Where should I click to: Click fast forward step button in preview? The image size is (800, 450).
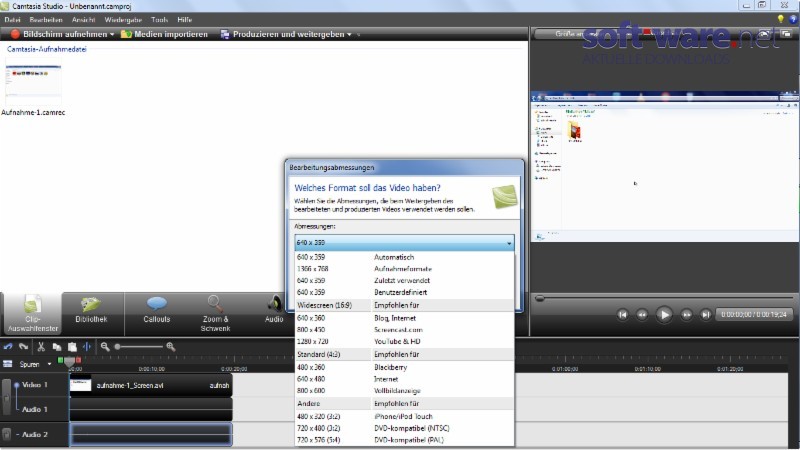(687, 314)
